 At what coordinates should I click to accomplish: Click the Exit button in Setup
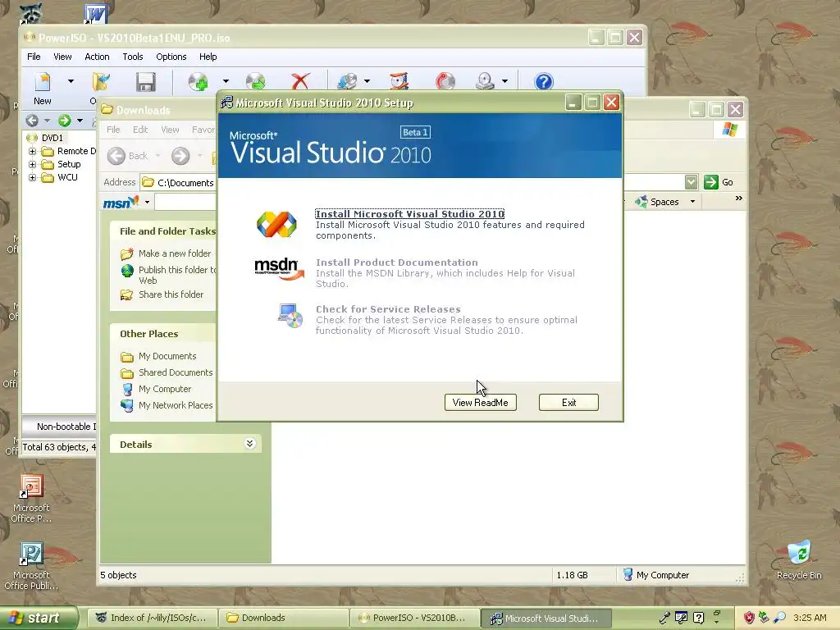coord(568,402)
